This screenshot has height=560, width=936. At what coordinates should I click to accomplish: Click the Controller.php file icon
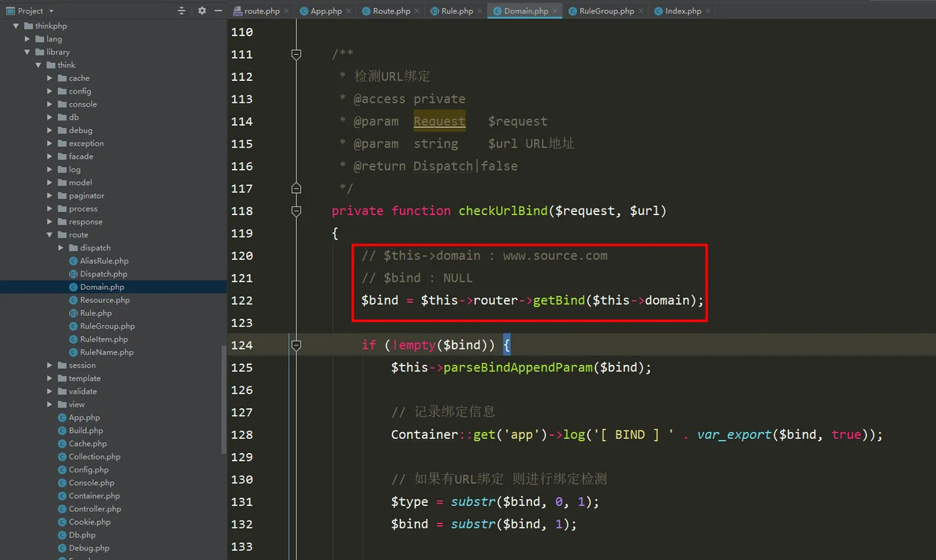62,509
